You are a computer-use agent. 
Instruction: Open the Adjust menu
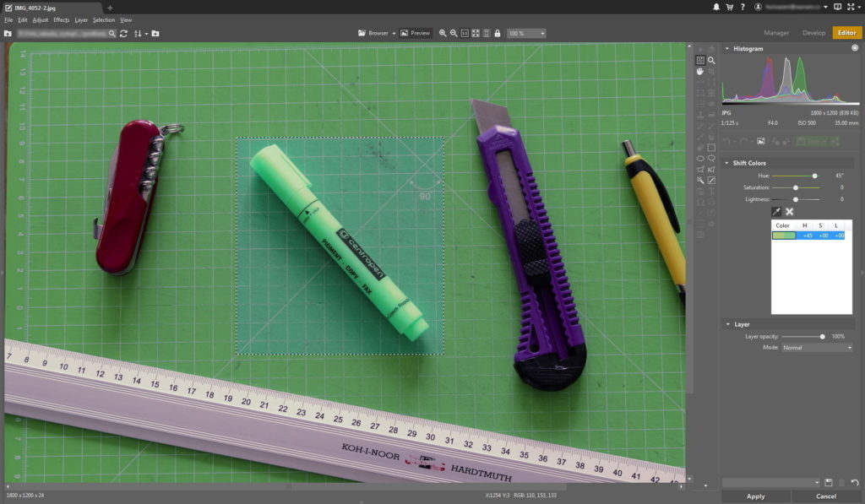coord(41,20)
